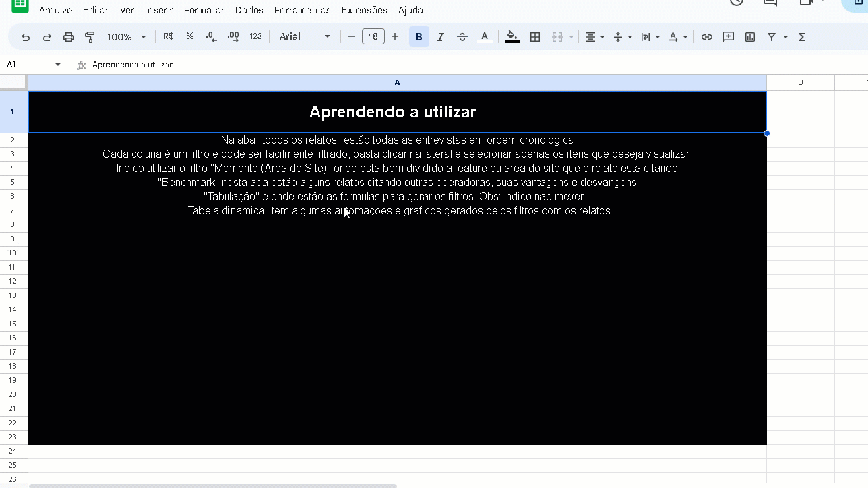Expand the merge cells dropdown arrow
This screenshot has height=488, width=868.
(571, 37)
